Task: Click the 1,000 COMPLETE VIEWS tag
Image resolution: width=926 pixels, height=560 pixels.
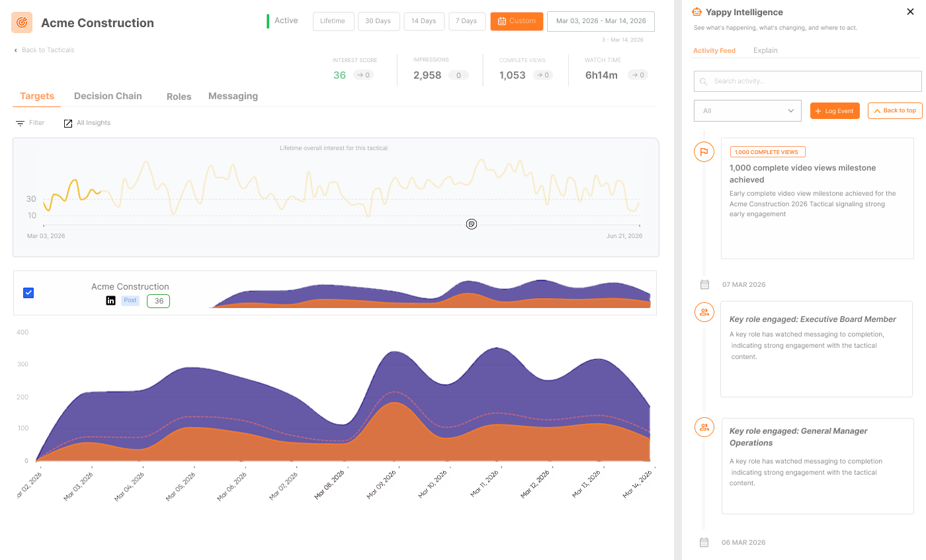Action: click(767, 152)
